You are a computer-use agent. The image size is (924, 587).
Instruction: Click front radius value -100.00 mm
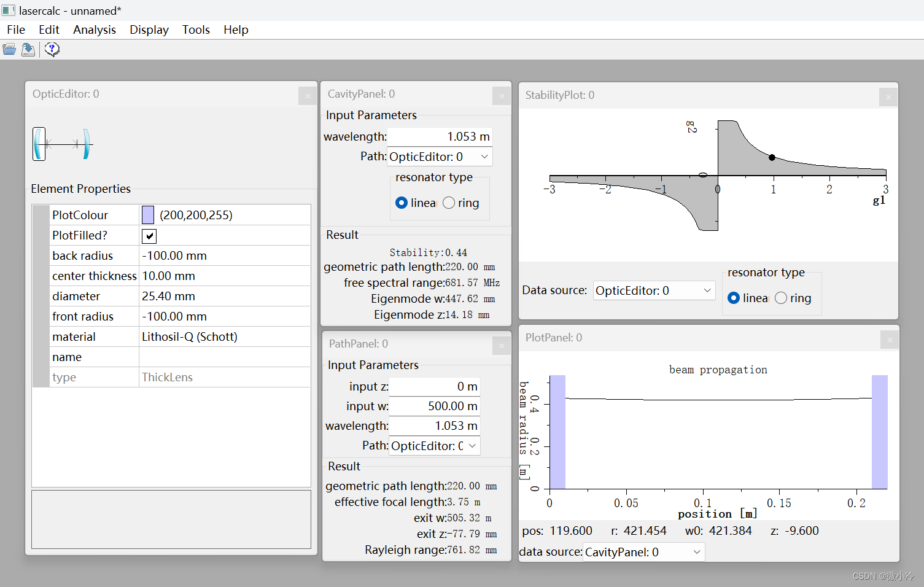(x=225, y=316)
